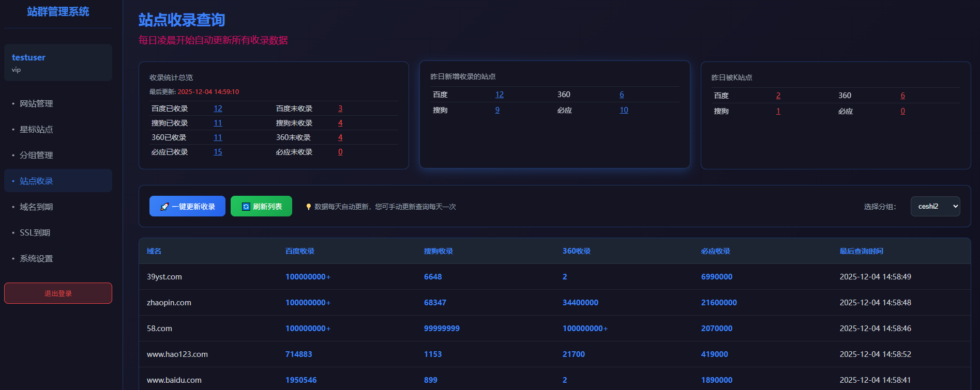
Task: Click the 域名 column header
Action: click(x=154, y=251)
